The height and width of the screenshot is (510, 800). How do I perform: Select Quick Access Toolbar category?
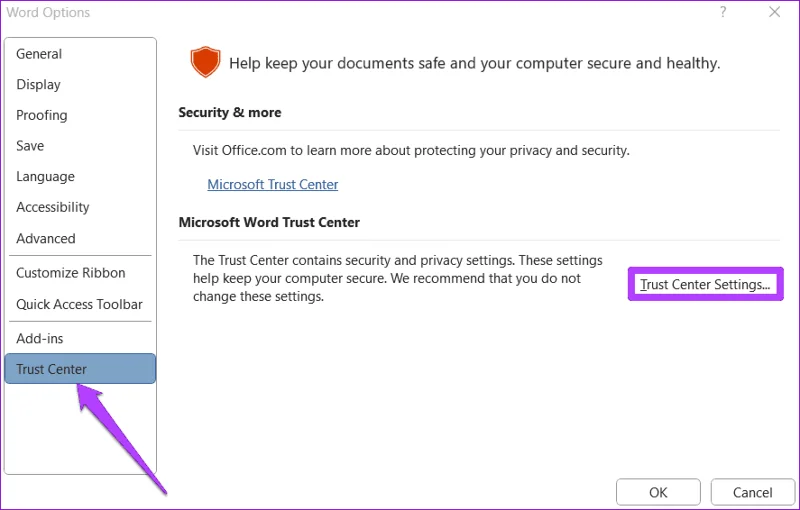79,304
